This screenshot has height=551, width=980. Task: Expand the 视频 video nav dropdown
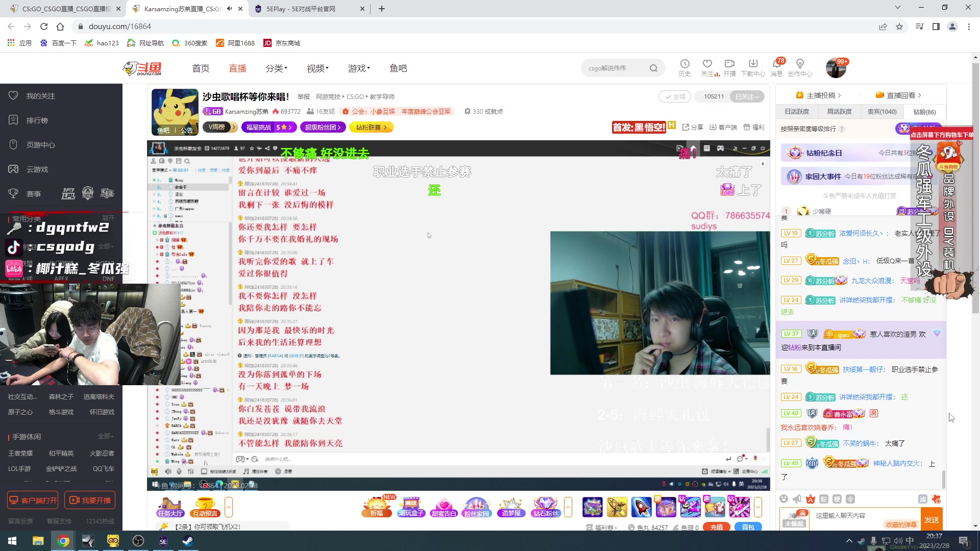(317, 68)
